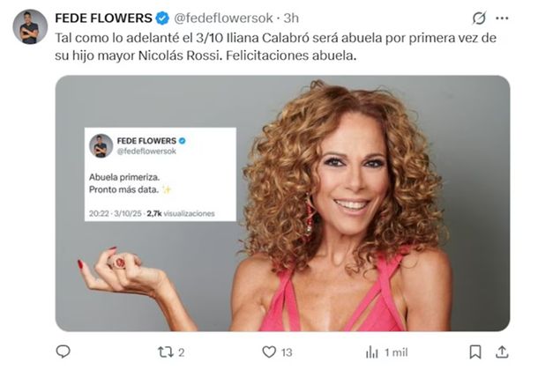
Task: Bookmark this post
Action: [475, 351]
